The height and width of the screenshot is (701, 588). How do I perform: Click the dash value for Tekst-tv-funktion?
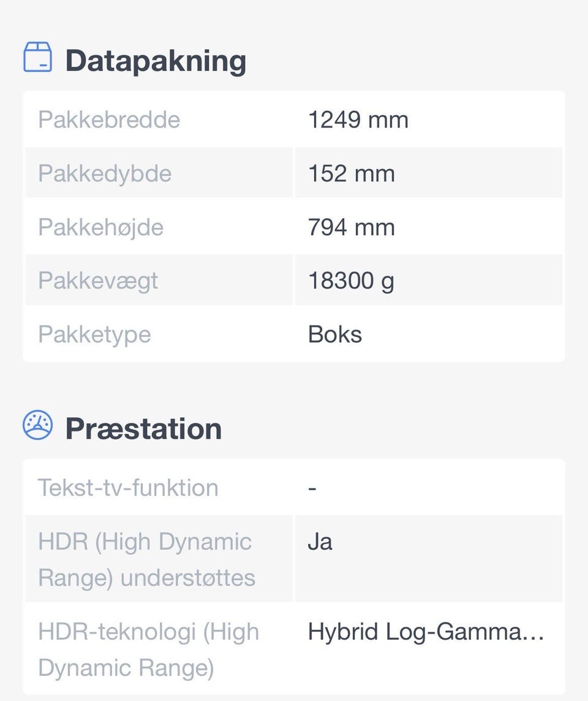312,489
